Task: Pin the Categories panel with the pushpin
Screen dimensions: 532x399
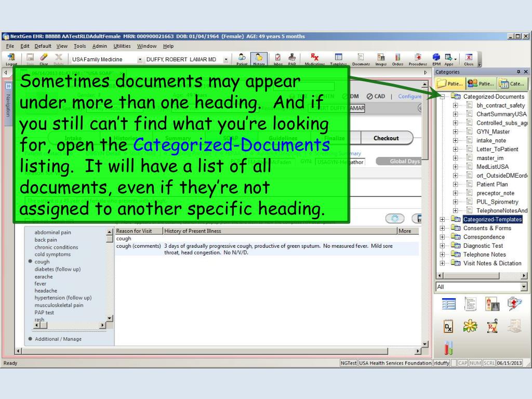Action: coord(518,72)
